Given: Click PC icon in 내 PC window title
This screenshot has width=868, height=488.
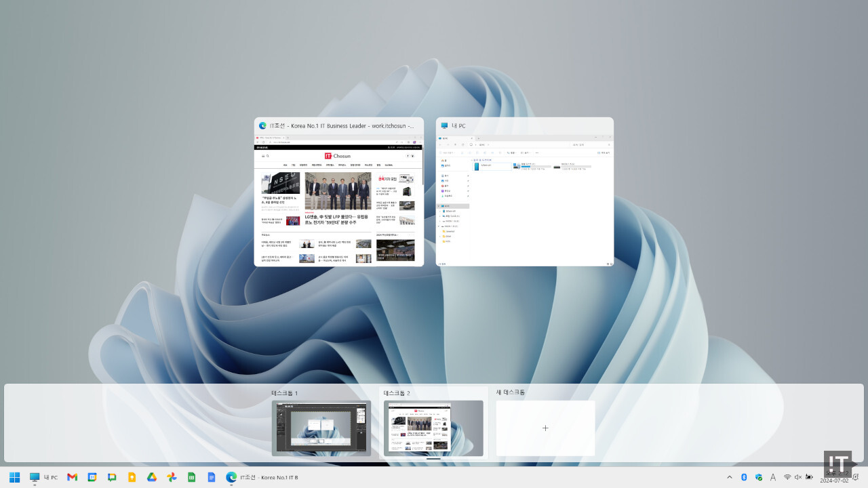Looking at the screenshot, I should (444, 125).
